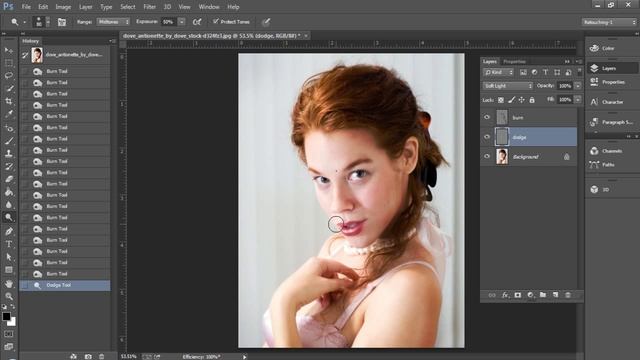Select the Spot Healing Brush tool
The height and width of the screenshot is (360, 640).
(x=9, y=128)
